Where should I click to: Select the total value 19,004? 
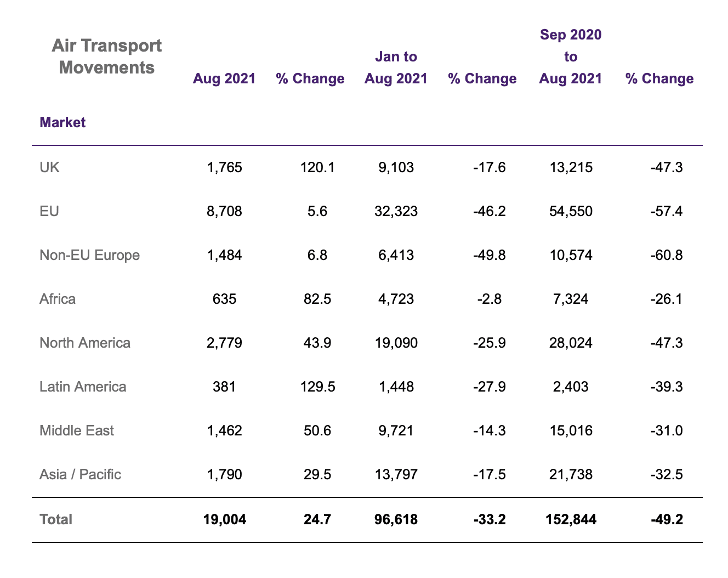point(224,519)
